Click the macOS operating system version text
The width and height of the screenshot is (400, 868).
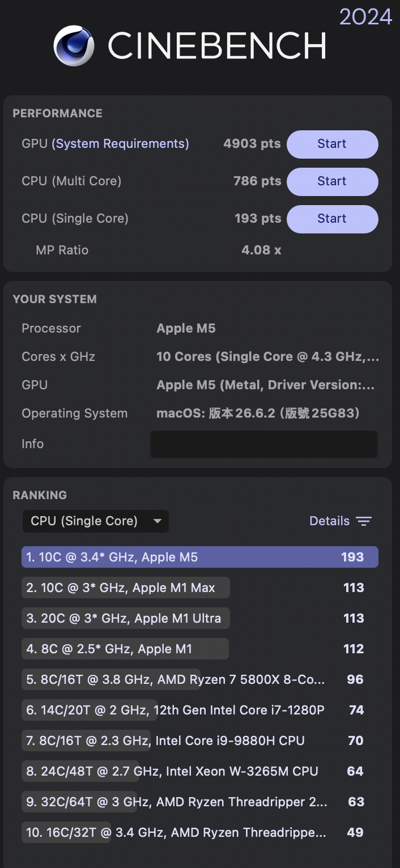pyautogui.click(x=258, y=413)
